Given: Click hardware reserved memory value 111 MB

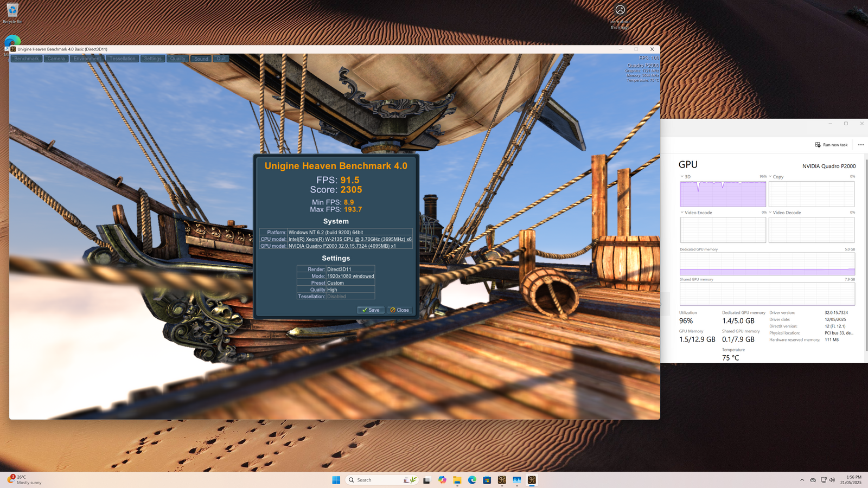Looking at the screenshot, I should 832,340.
